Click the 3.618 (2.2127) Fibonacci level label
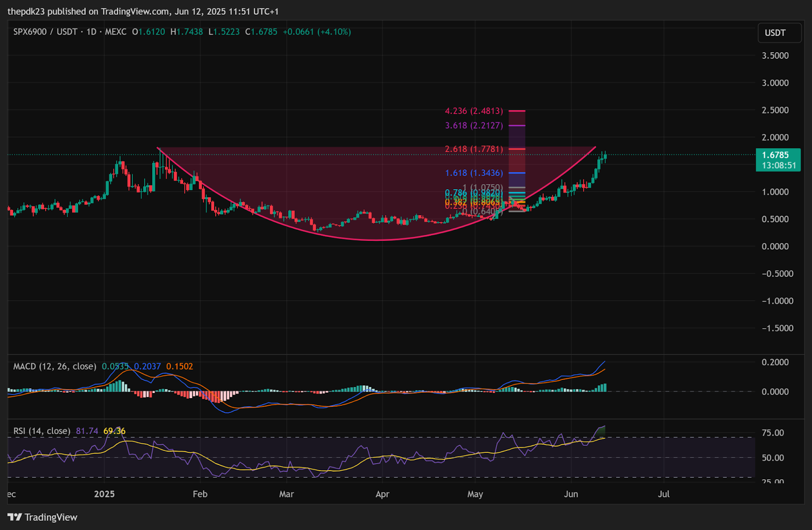The image size is (812, 530). pos(474,125)
